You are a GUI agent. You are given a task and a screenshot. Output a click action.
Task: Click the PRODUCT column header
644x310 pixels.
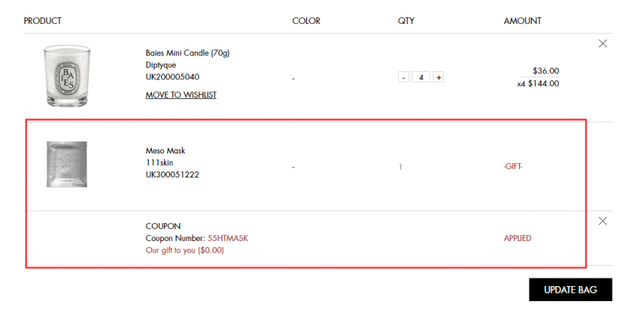(x=42, y=20)
